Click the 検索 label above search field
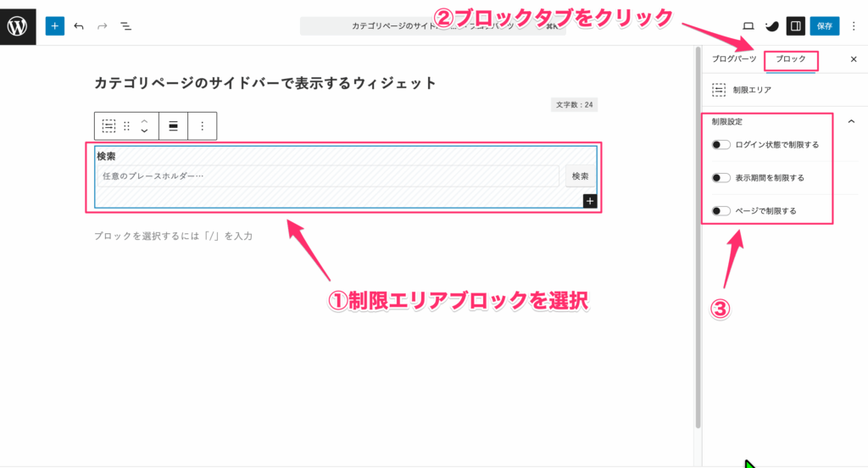The width and height of the screenshot is (868, 468). pos(106,156)
